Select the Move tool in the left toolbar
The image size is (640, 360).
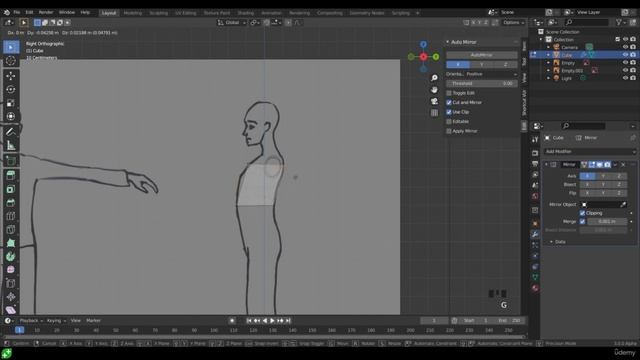(11, 76)
